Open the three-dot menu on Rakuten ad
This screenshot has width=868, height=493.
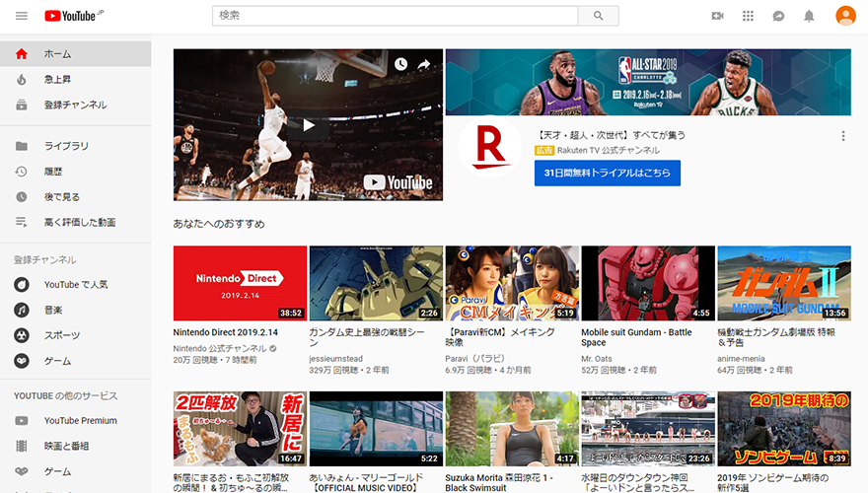coord(843,136)
